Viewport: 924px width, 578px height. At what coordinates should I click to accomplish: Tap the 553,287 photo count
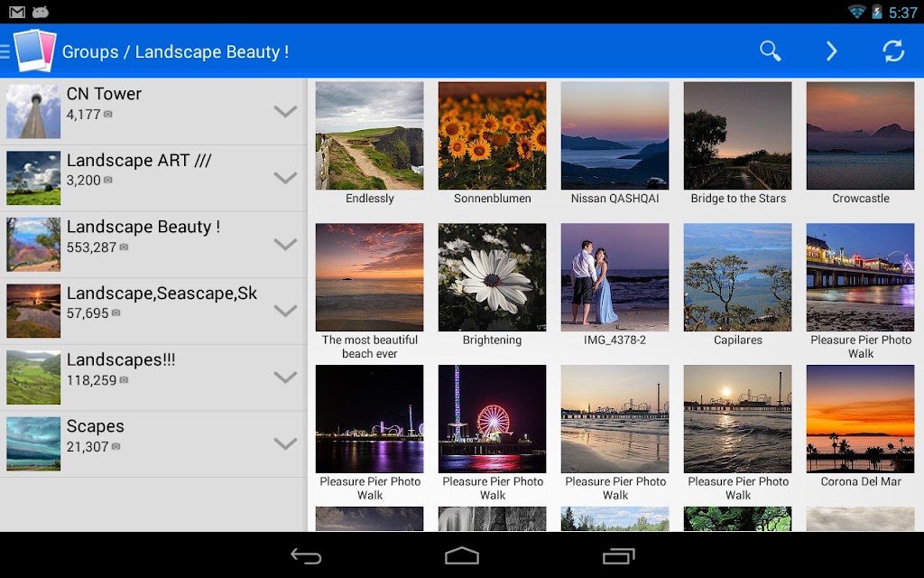coord(91,247)
